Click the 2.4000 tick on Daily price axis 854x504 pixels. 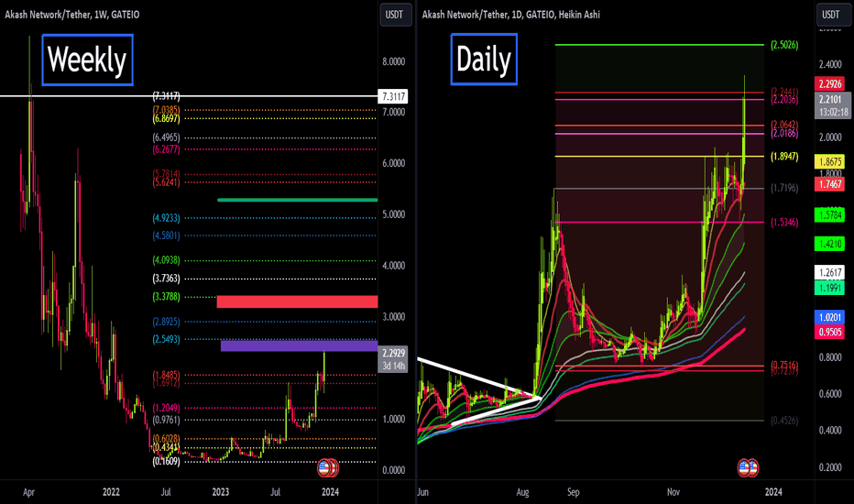(x=830, y=64)
